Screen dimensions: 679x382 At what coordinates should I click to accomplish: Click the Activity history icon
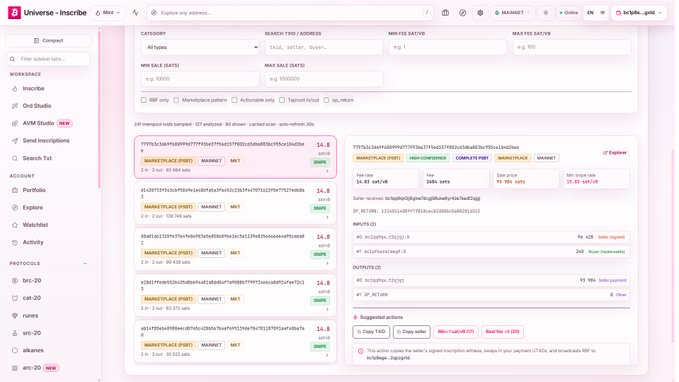coord(15,242)
